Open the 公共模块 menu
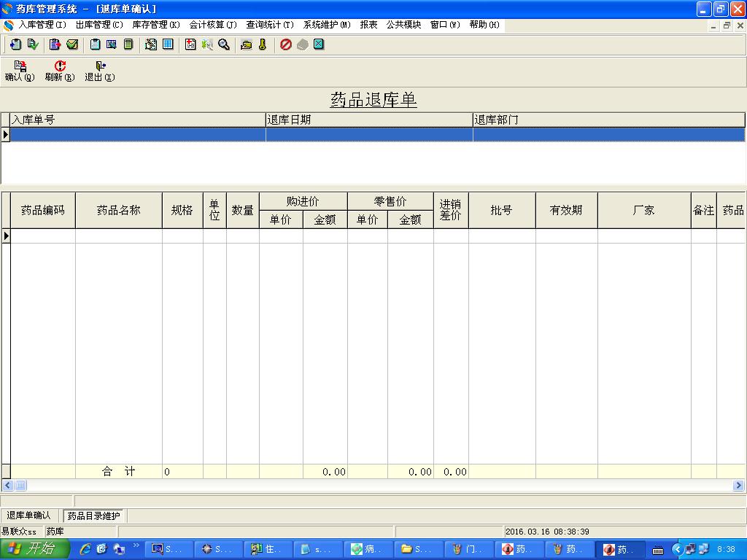The height and width of the screenshot is (560, 747). coord(404,25)
